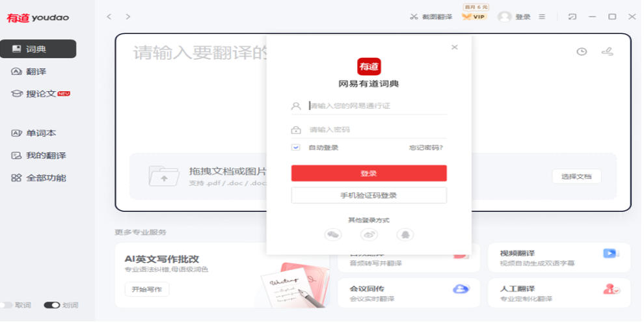Open 全部功能 all features in sidebar
Screen dimensions: 644x326
point(38,178)
